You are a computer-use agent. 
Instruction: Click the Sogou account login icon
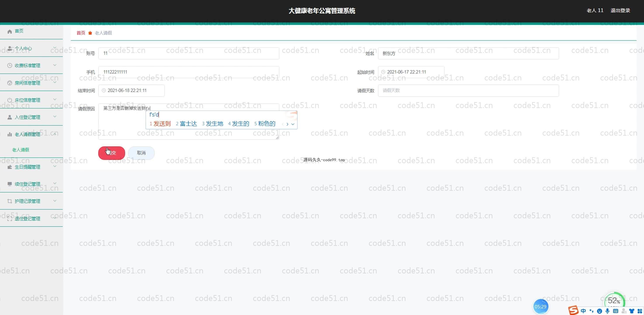pos(624,311)
